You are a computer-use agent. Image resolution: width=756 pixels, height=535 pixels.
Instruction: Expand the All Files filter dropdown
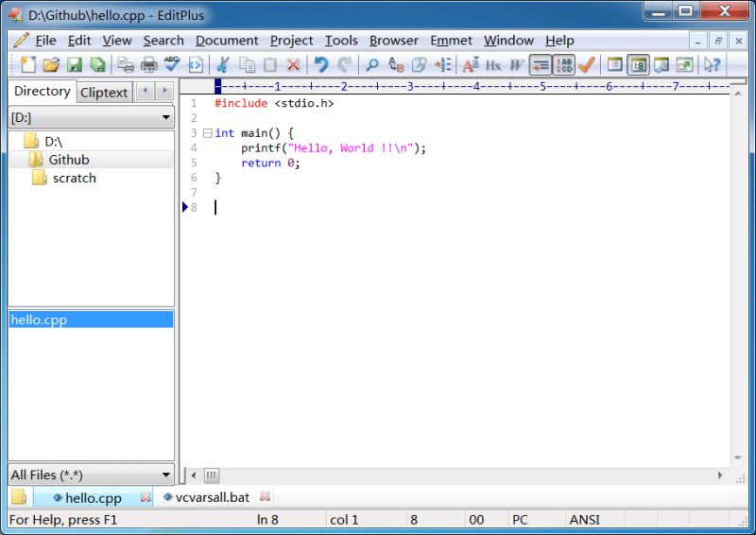pyautogui.click(x=91, y=475)
